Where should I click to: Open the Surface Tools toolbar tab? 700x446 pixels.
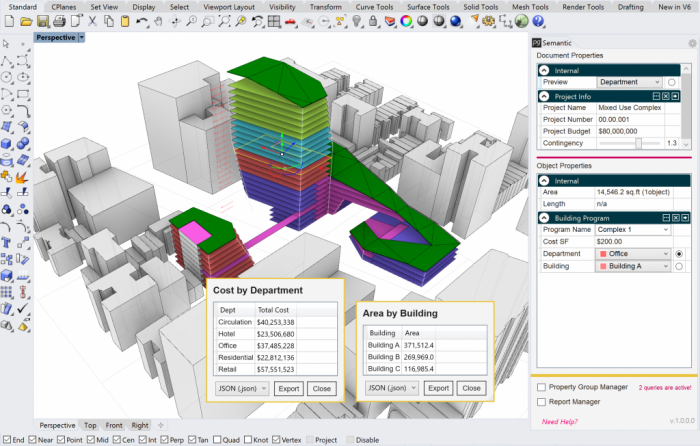pos(428,7)
